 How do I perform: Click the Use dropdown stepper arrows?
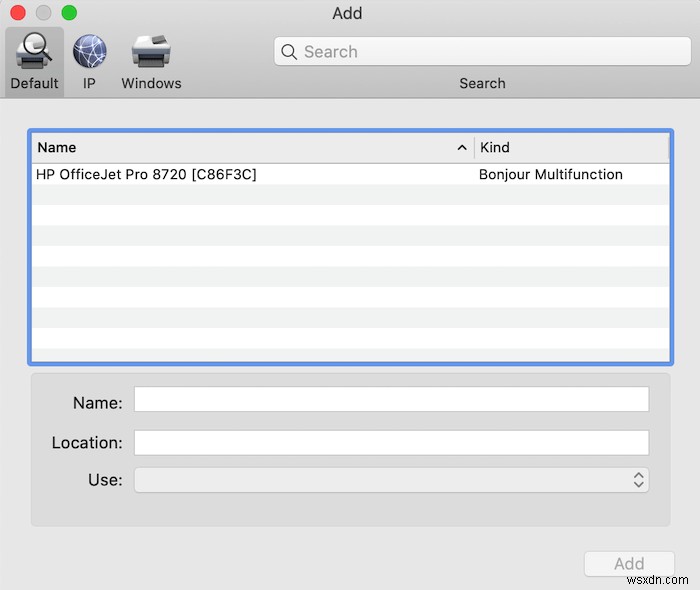[638, 480]
